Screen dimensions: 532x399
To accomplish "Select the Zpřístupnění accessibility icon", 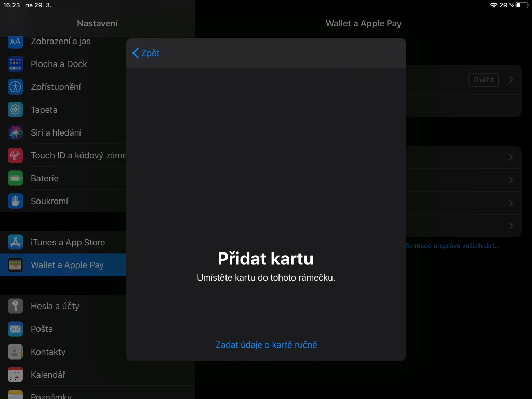I will pyautogui.click(x=16, y=87).
